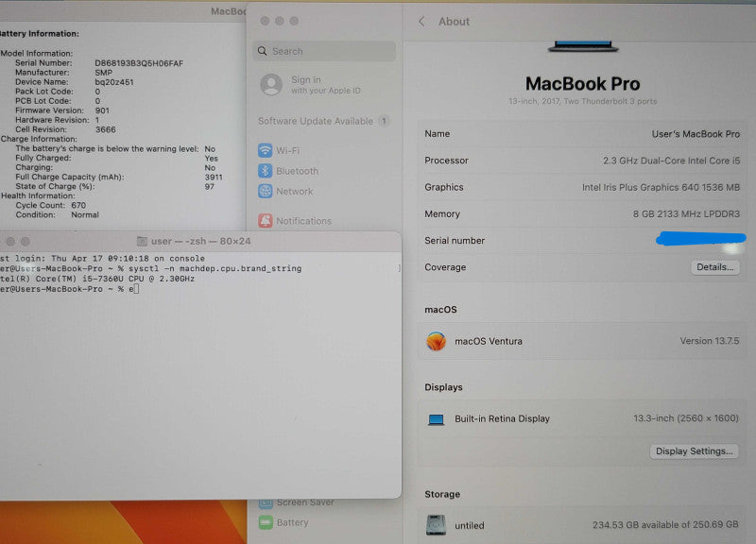This screenshot has width=756, height=544.
Task: Focus the Search field in System Settings
Action: 324,51
